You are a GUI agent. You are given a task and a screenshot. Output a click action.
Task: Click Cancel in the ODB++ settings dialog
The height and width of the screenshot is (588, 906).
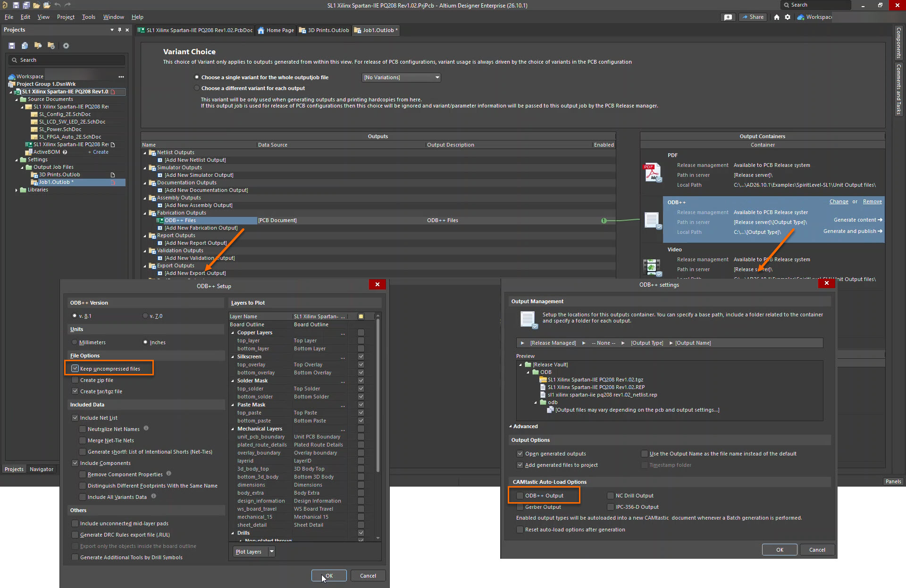(817, 550)
